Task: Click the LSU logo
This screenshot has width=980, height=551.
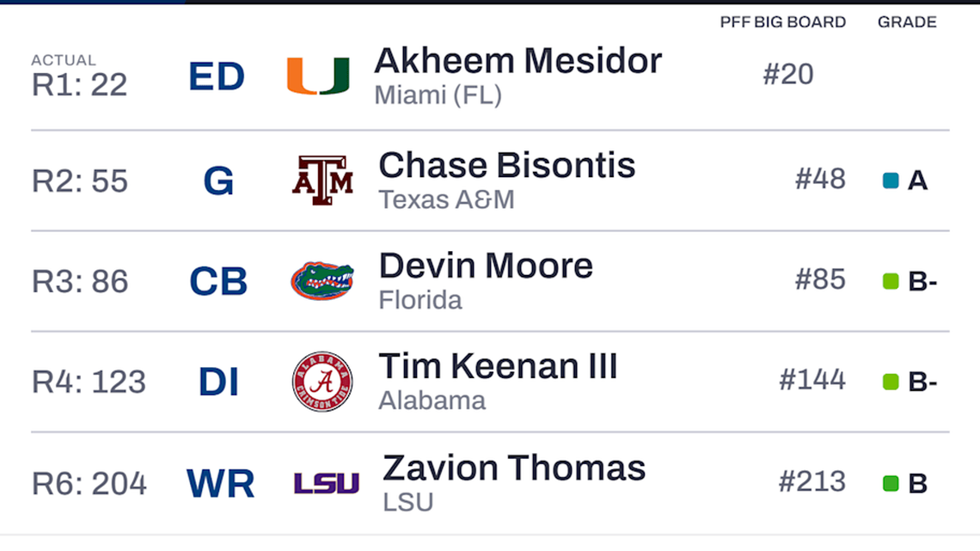Action: tap(326, 483)
